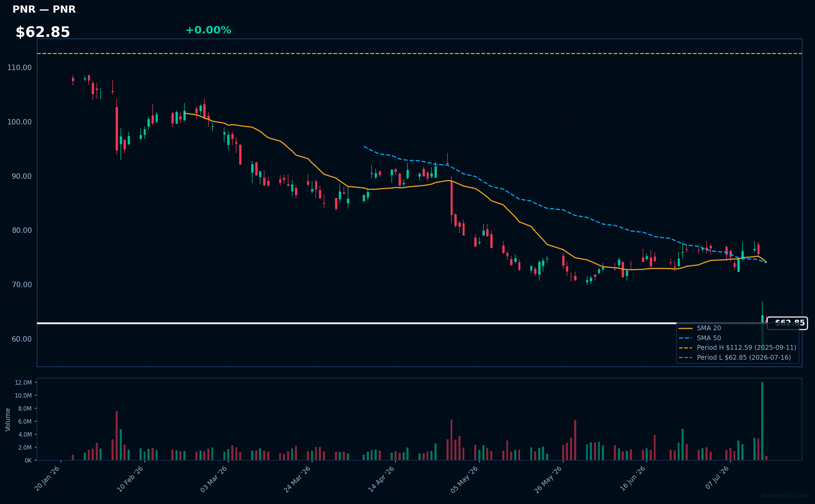The height and width of the screenshot is (504, 815).
Task: Click the 20 Jan '26 date label
Action: 47,479
